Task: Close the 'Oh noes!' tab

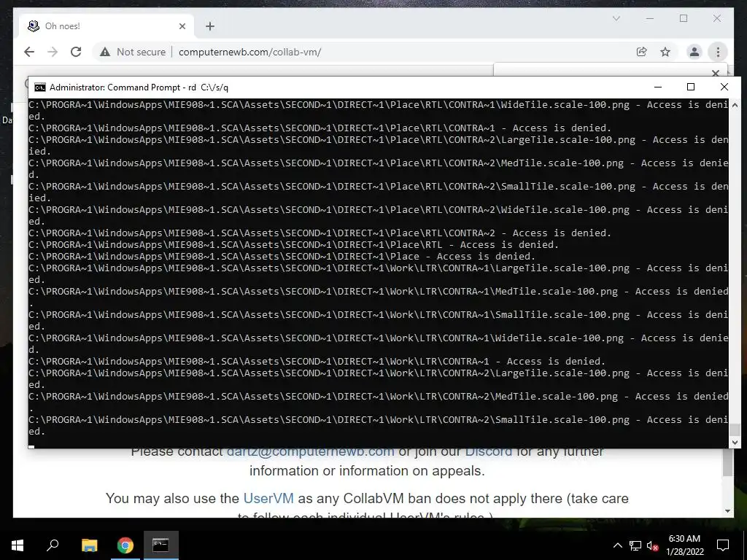Action: 182,26
